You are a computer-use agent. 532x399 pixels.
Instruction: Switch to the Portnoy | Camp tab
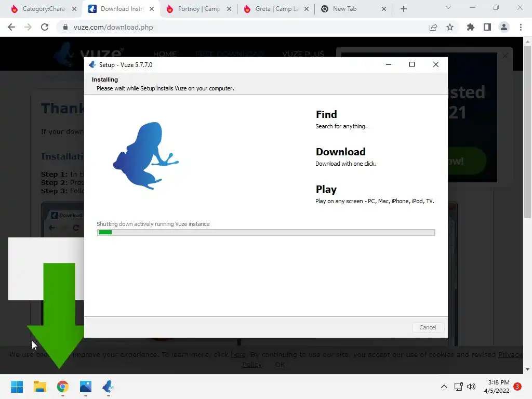199,9
